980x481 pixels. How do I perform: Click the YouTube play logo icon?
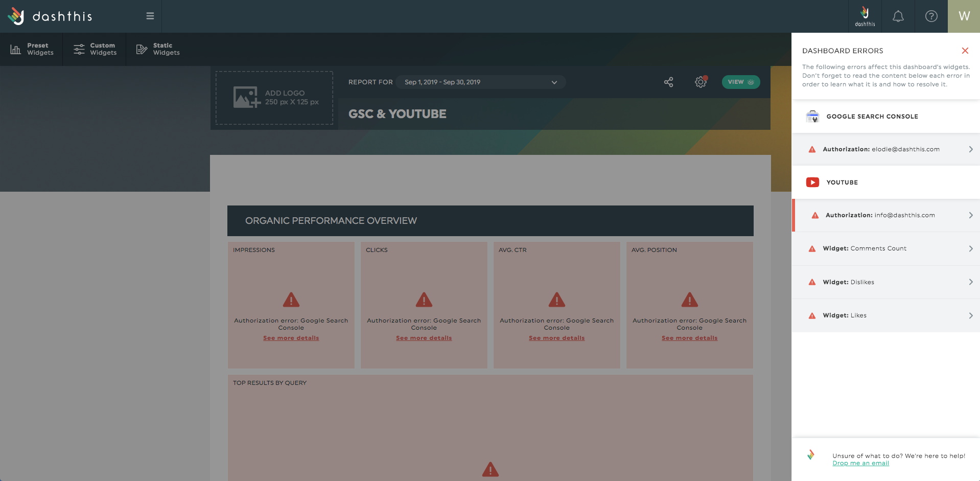[812, 182]
